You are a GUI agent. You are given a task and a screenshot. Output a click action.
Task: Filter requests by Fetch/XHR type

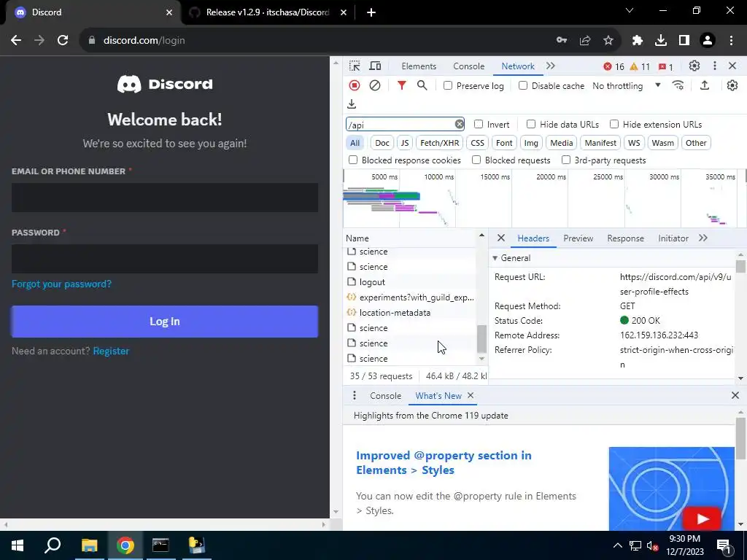[x=440, y=143]
